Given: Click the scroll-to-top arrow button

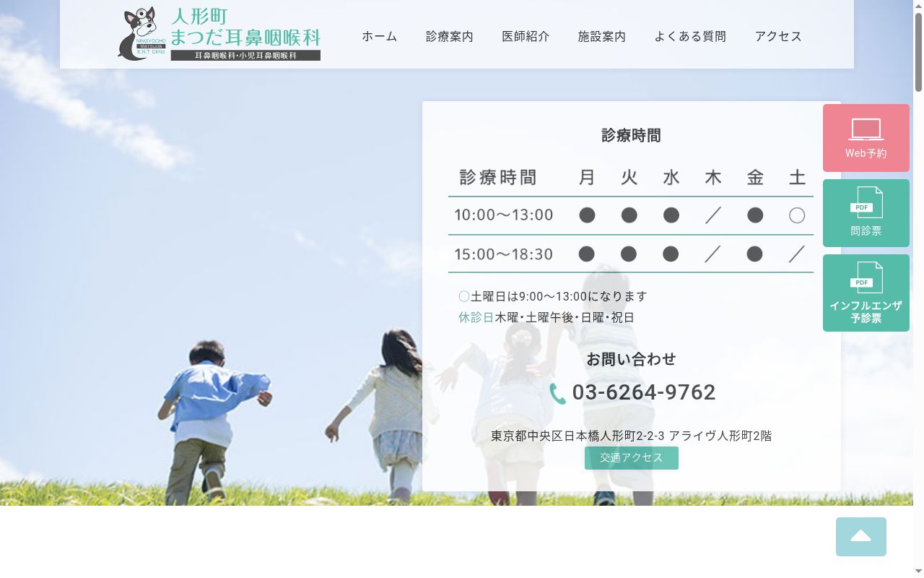Looking at the screenshot, I should 861,537.
